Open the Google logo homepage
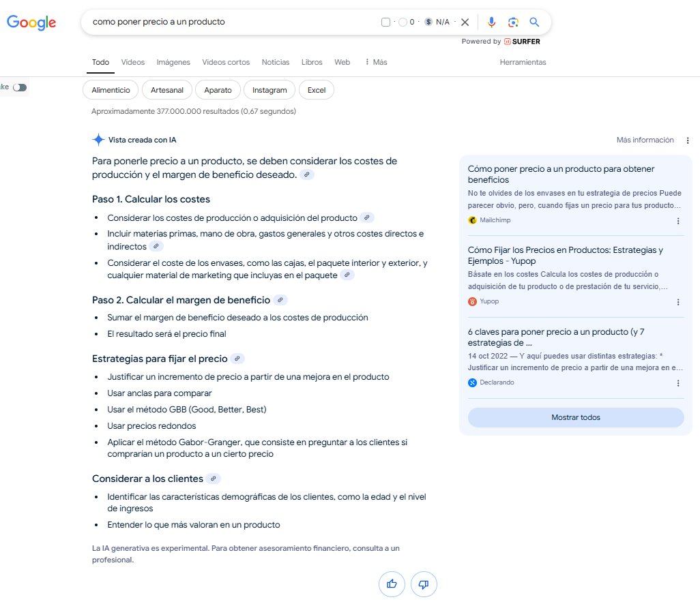This screenshot has height=604, width=700. coord(31,22)
